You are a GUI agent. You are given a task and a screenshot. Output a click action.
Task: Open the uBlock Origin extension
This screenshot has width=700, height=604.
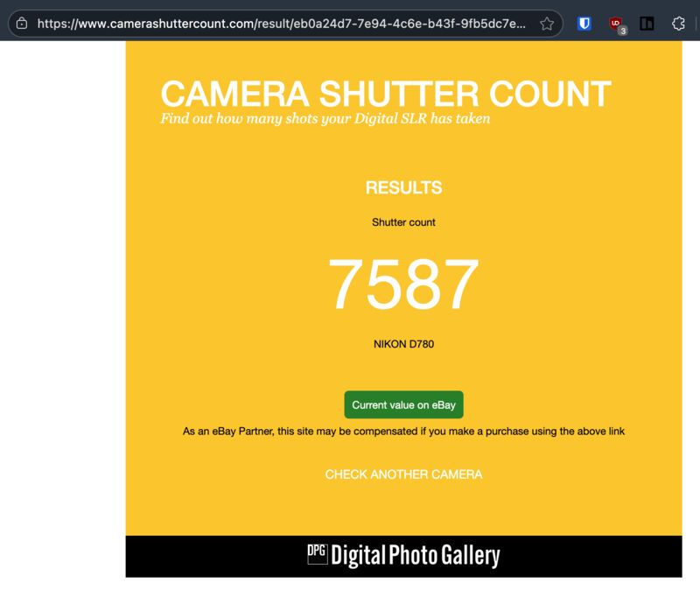tap(615, 23)
